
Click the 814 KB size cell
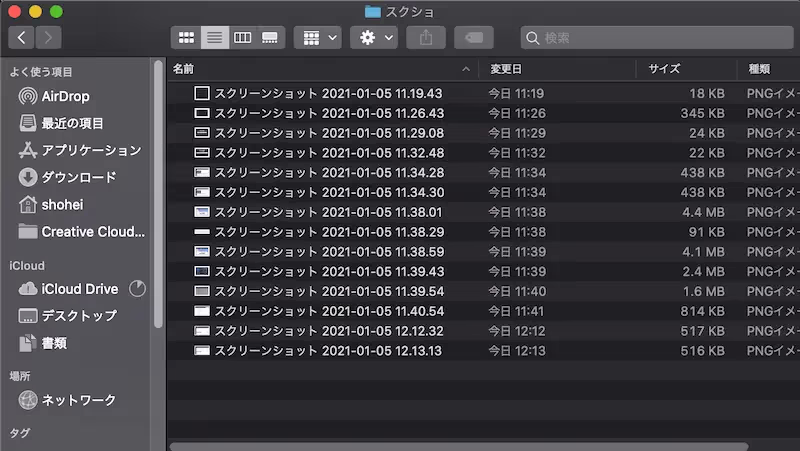point(702,311)
